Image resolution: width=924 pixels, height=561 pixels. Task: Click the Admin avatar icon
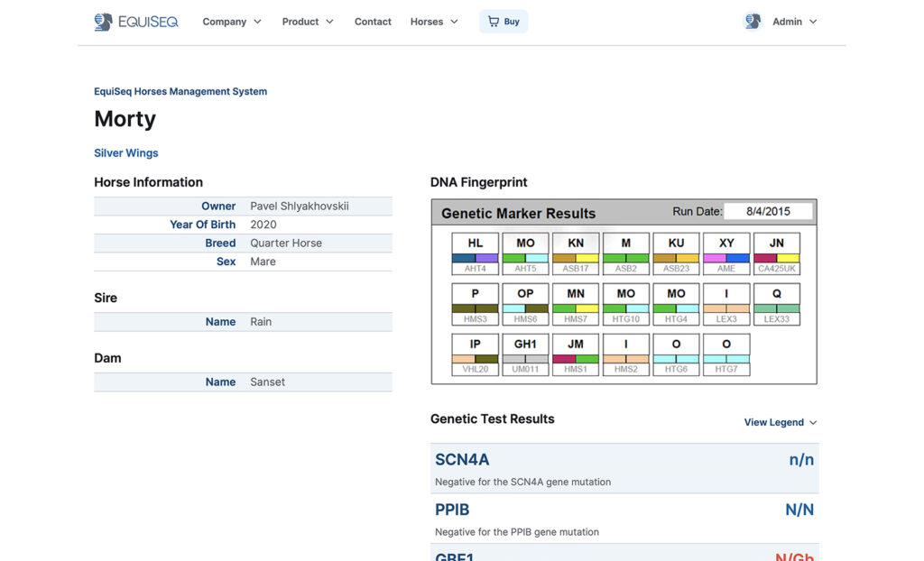[x=753, y=22]
